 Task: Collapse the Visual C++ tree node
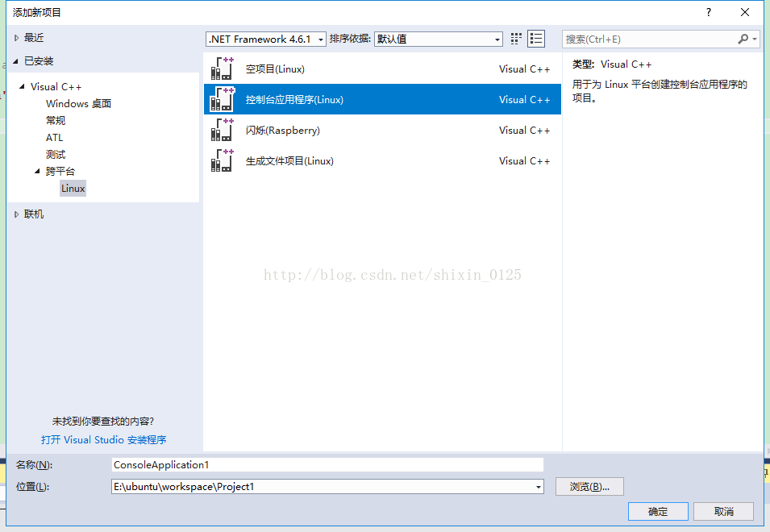(x=22, y=86)
